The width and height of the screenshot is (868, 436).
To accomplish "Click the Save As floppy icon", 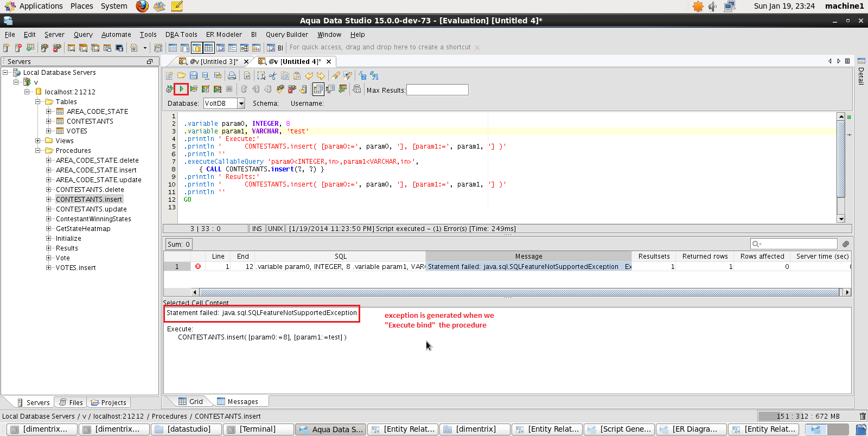I will 205,76.
